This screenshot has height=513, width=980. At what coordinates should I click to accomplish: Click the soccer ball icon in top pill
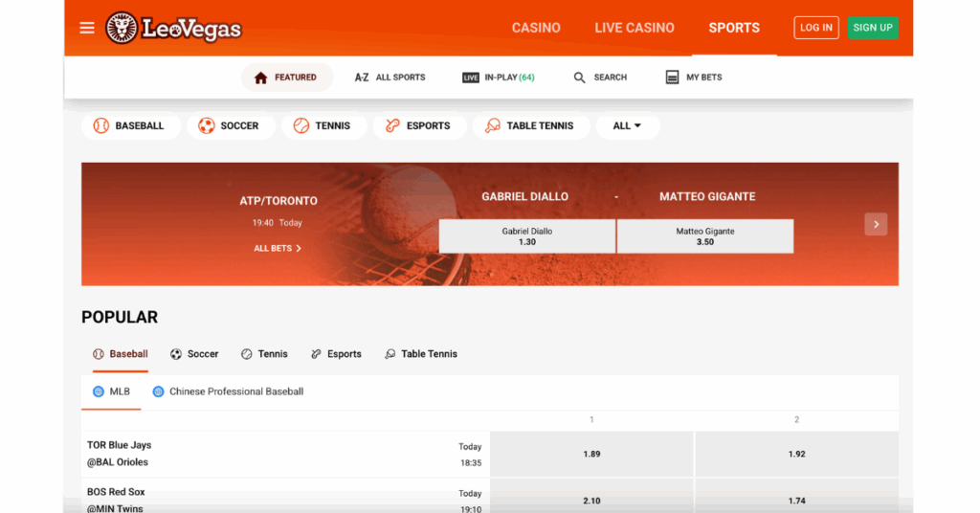[x=207, y=125]
